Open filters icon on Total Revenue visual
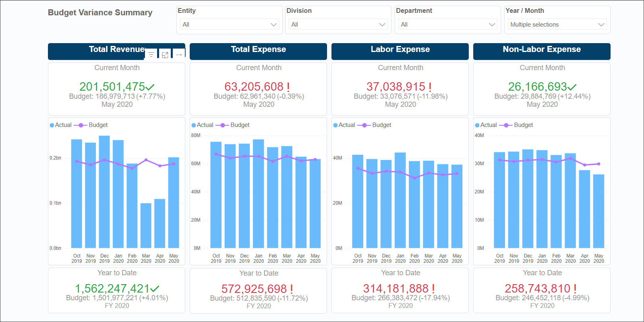 (151, 54)
